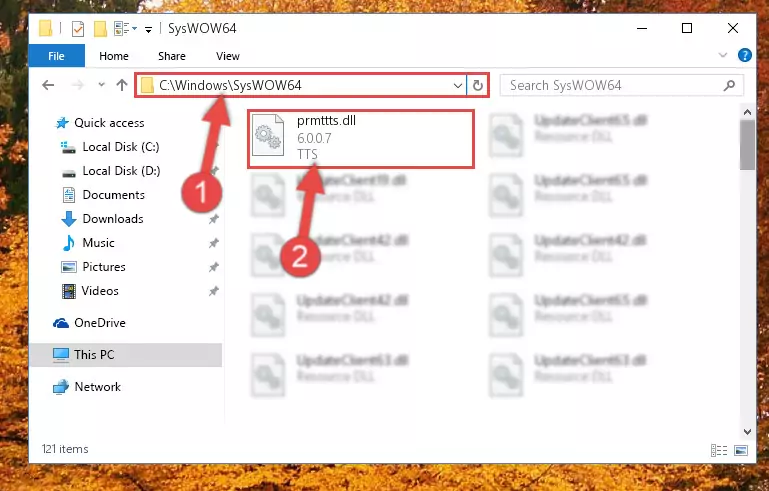Click the search magnifier icon

click(x=729, y=85)
